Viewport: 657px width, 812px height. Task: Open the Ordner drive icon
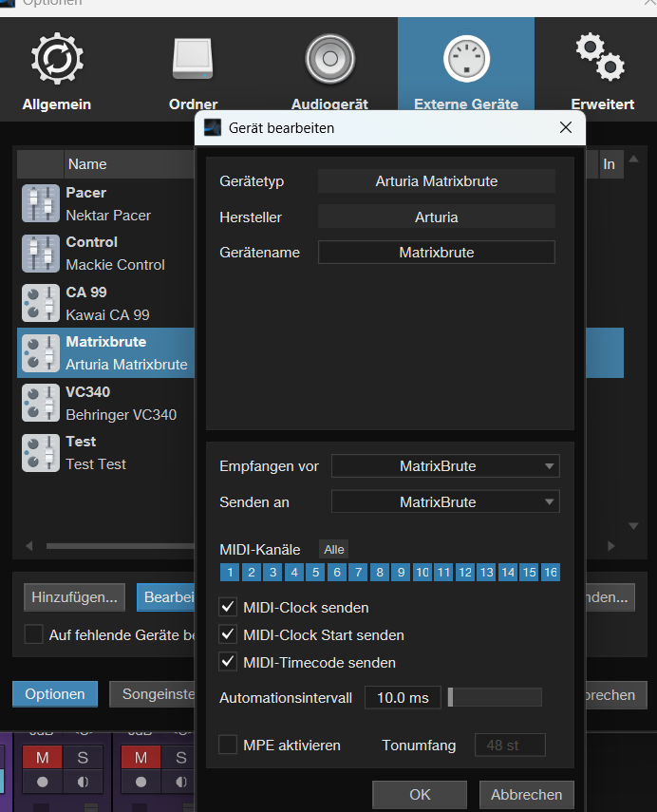[x=193, y=59]
